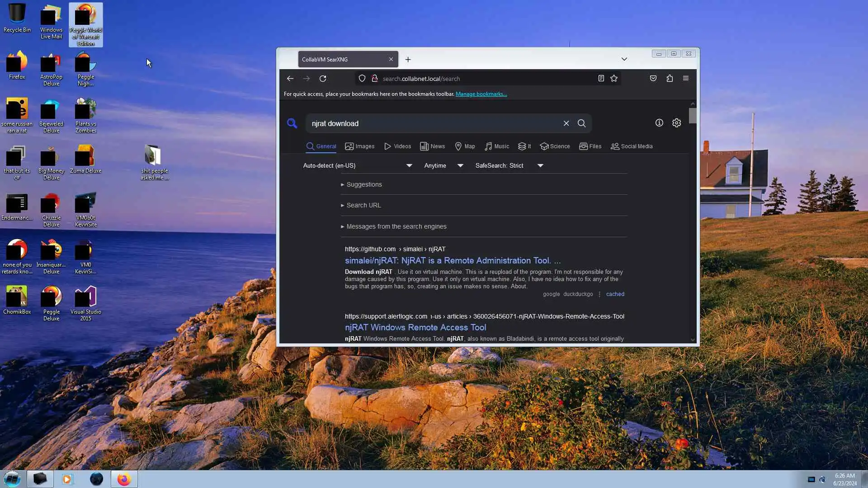Click the Save to Pocket icon
Image resolution: width=868 pixels, height=488 pixels.
[x=653, y=79]
